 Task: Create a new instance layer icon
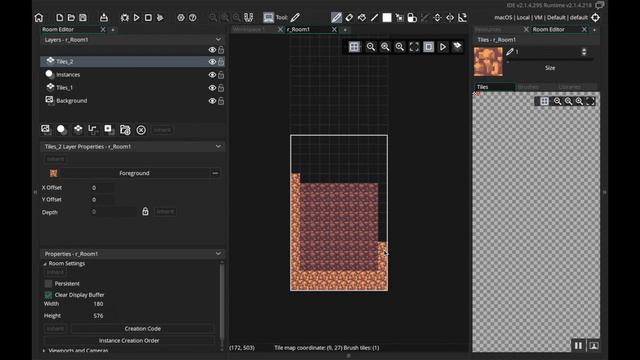[61, 130]
